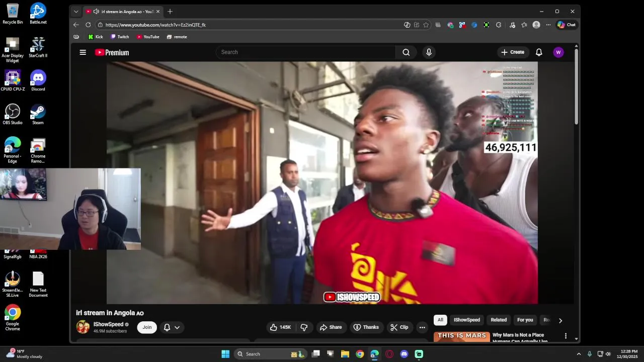Open File Explorer from taskbar
The image size is (644, 362).
345,354
